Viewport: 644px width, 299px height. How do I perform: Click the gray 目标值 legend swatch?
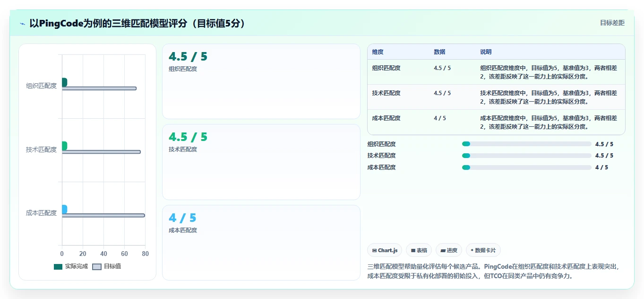pos(96,267)
